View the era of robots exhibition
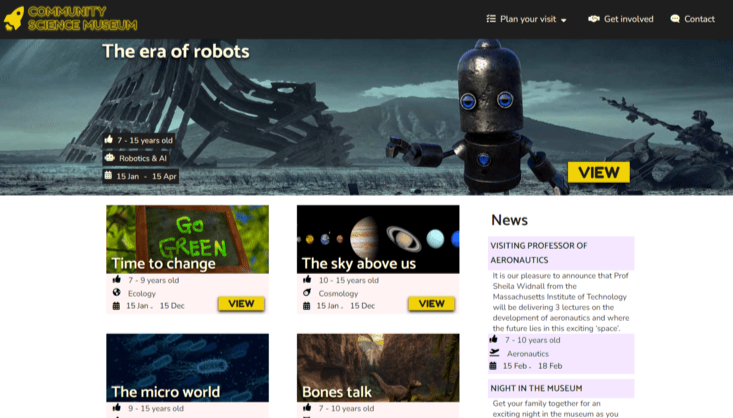The image size is (733, 418). coord(598,173)
